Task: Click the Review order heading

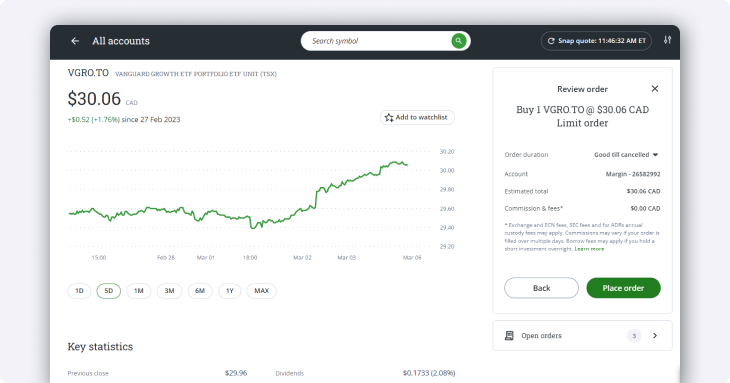Action: pos(582,89)
